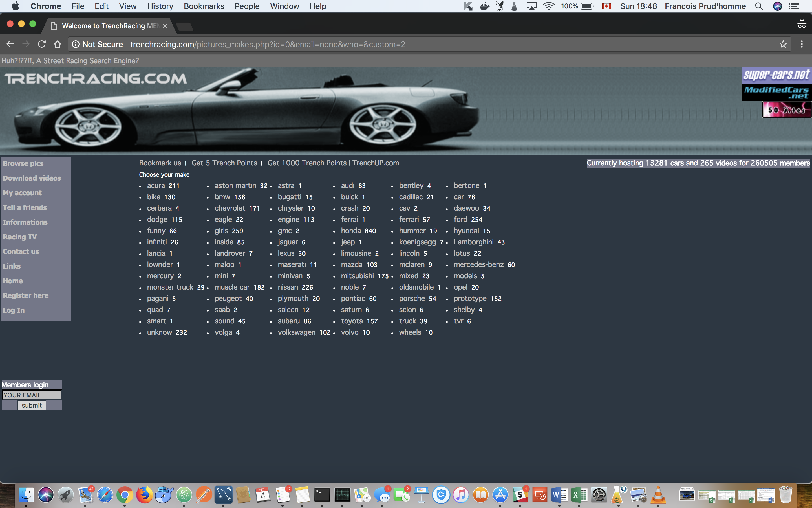Image resolution: width=812 pixels, height=508 pixels.
Task: Open the mercedes-benz 60 make
Action: 484,265
